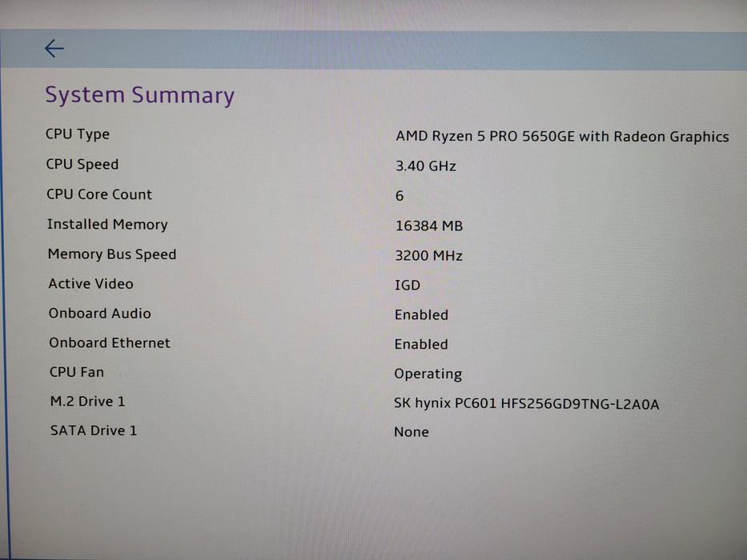Select the Operating value for CPU Fan
Image resolution: width=747 pixels, height=560 pixels.
click(x=428, y=374)
